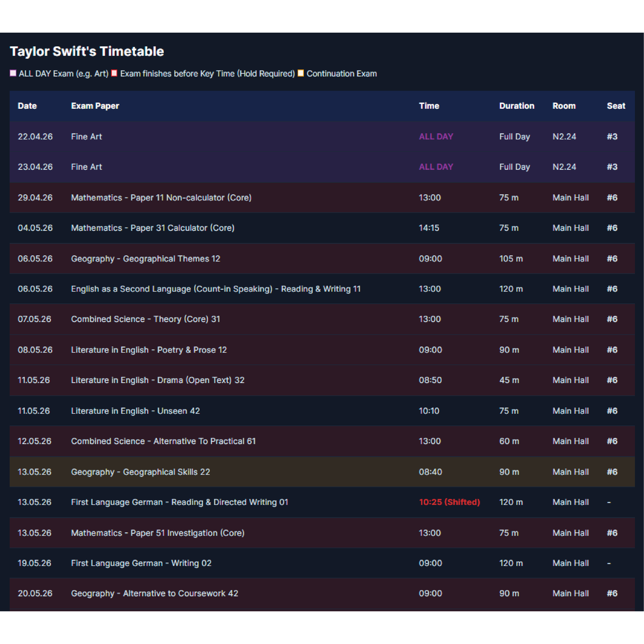
Task: Select Mathematics Paper 31 Calculator (Core)
Action: point(153,228)
